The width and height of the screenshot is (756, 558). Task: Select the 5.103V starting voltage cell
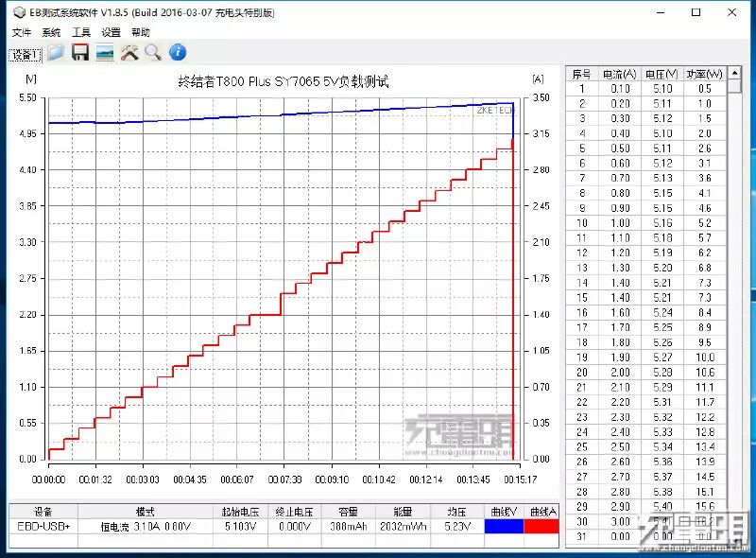point(241,526)
